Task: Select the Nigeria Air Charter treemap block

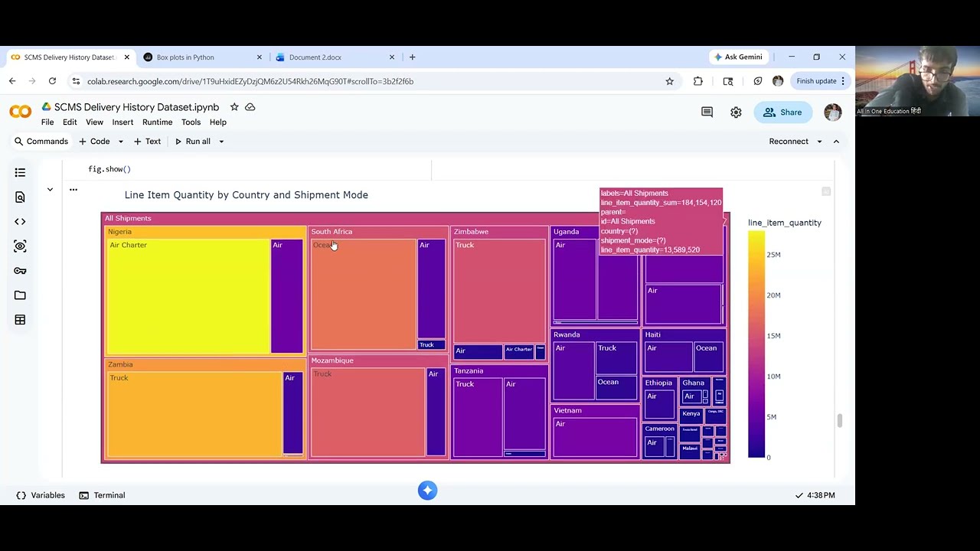Action: [x=188, y=297]
